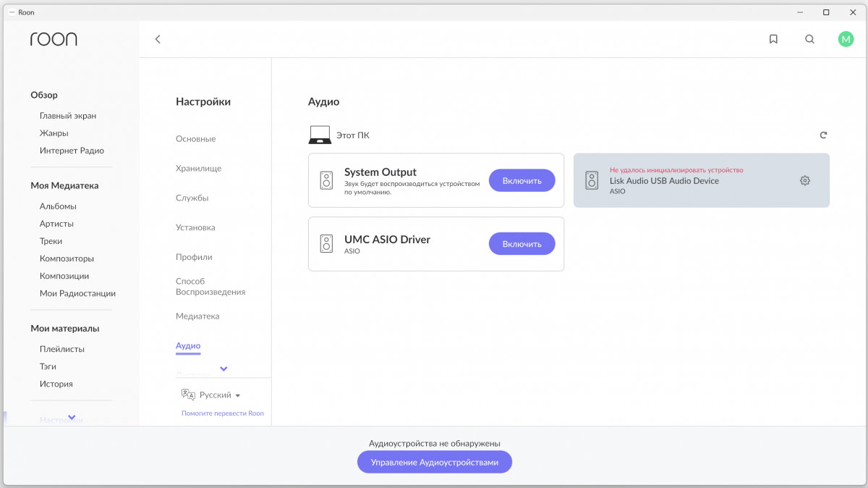The height and width of the screenshot is (488, 868).
Task: Go back with the left arrow
Action: click(158, 39)
